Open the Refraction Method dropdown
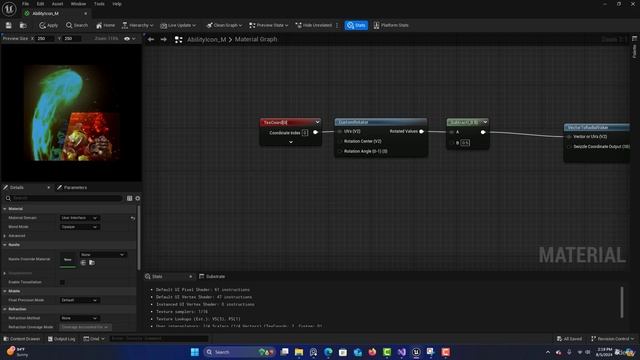The image size is (640, 360). pyautogui.click(x=79, y=318)
